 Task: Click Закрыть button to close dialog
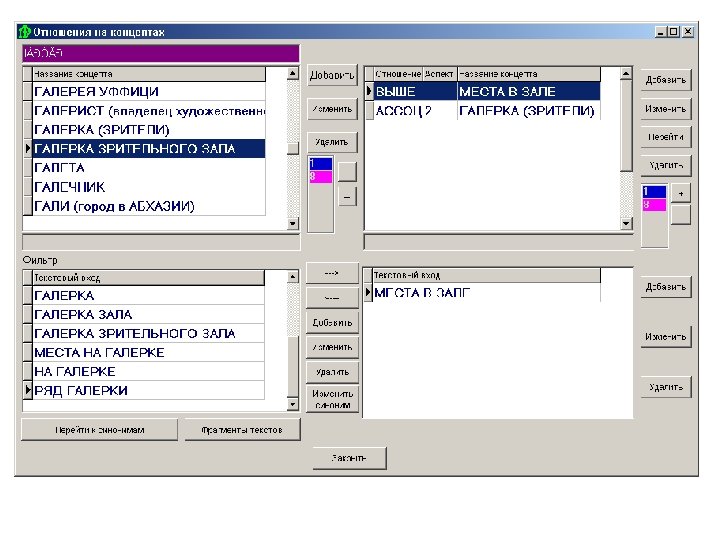coord(349,458)
